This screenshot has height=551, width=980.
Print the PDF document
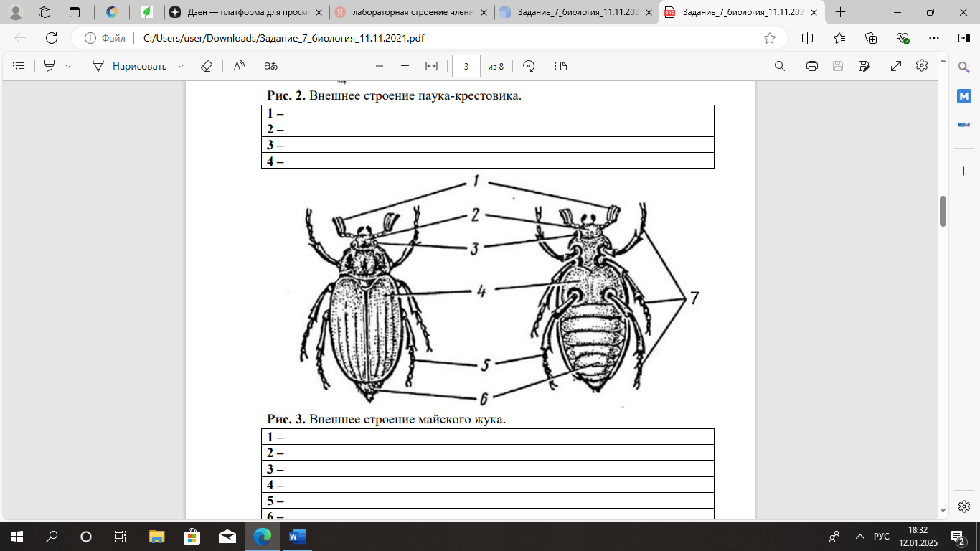(x=812, y=66)
